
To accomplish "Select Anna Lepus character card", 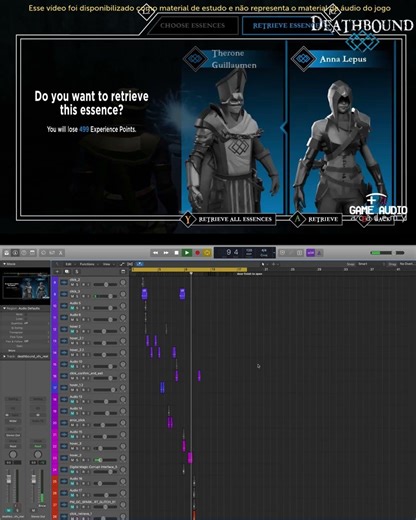I will [x=341, y=127].
